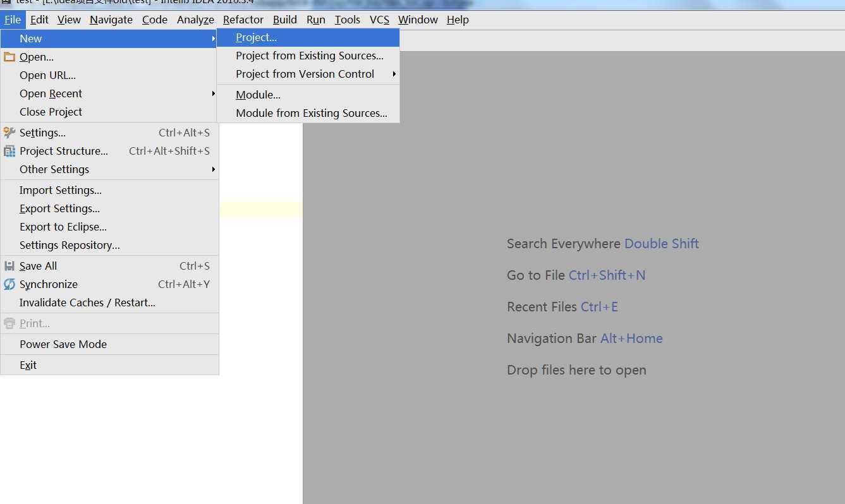Image resolution: width=845 pixels, height=504 pixels.
Task: Click 'Search Everywhere' label text
Action: [x=564, y=244]
